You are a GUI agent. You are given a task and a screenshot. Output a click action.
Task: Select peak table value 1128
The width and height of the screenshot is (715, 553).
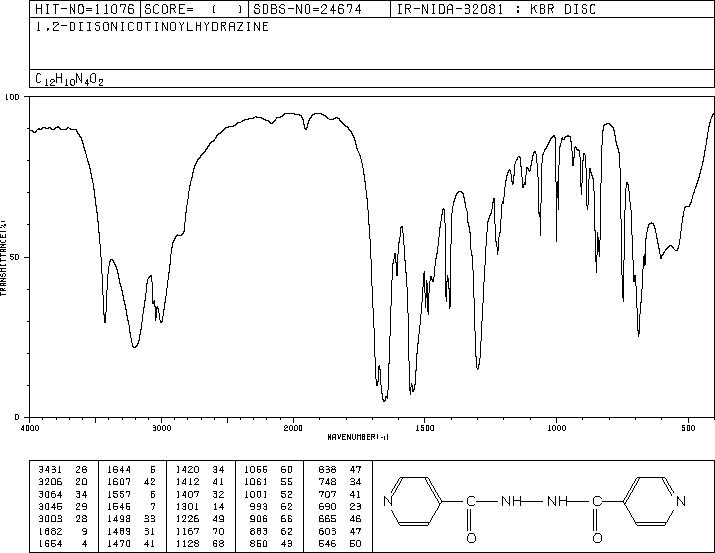click(188, 543)
